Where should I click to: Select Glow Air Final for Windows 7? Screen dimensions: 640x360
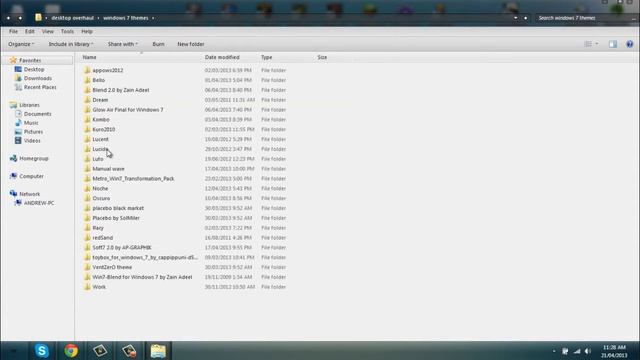(128, 109)
